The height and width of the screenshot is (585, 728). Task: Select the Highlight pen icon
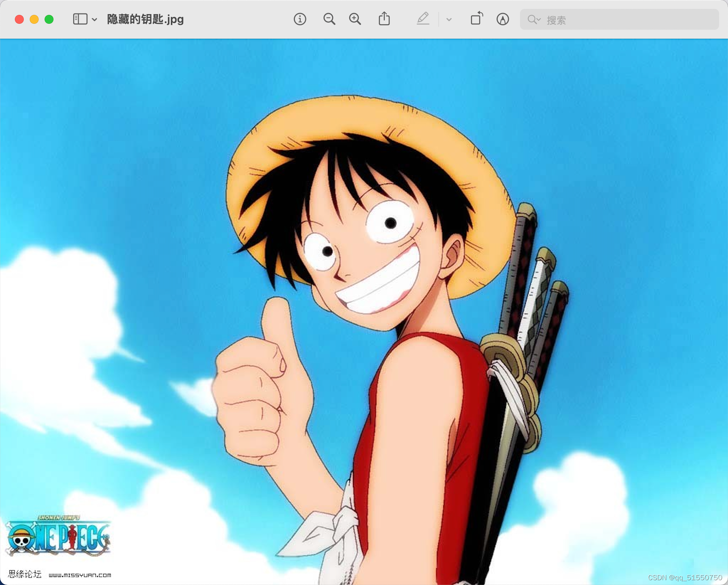pos(423,19)
